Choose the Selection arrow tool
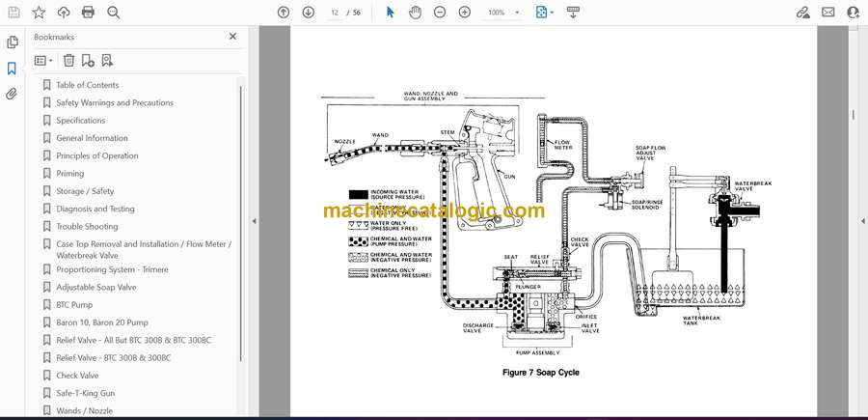 391,13
